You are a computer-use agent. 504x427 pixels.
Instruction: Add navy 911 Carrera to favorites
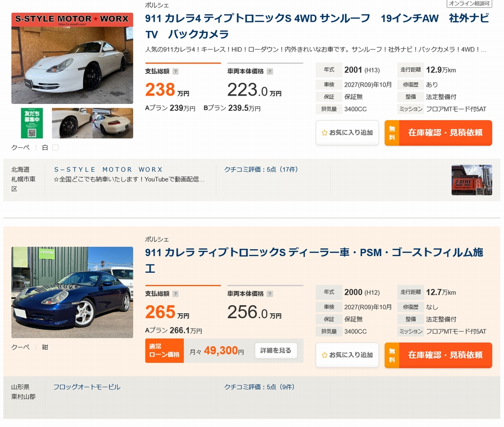(347, 355)
